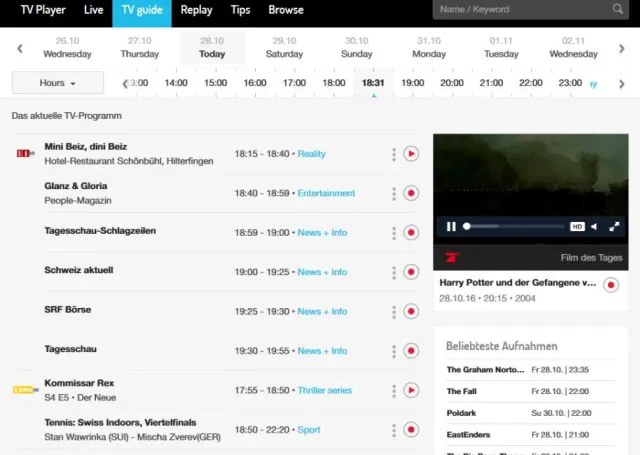This screenshot has height=455, width=640.
Task: Open Poldark recording entry
Action: click(531, 413)
